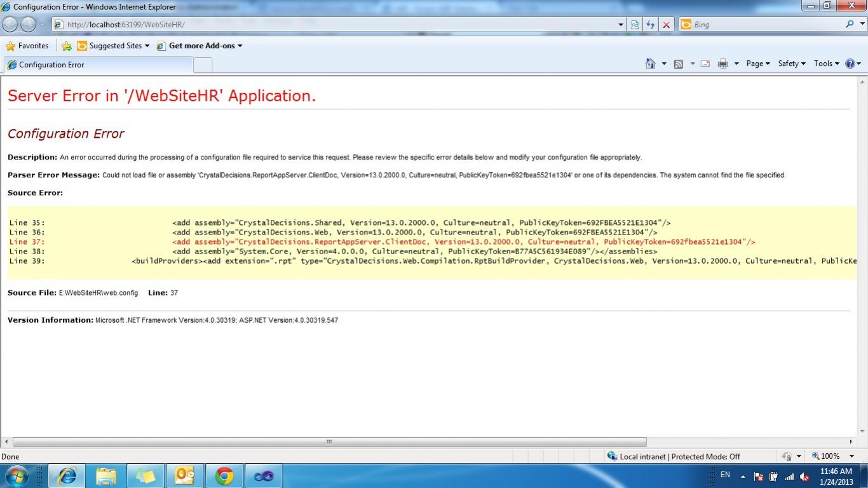The width and height of the screenshot is (868, 488).
Task: Expand the zoom level dropdown arrow
Action: coord(853,456)
